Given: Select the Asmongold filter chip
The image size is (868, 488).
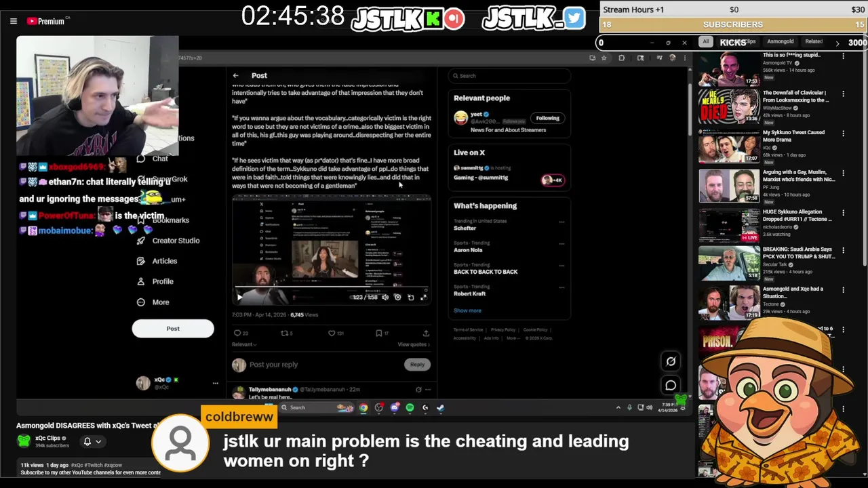Looking at the screenshot, I should pos(780,42).
